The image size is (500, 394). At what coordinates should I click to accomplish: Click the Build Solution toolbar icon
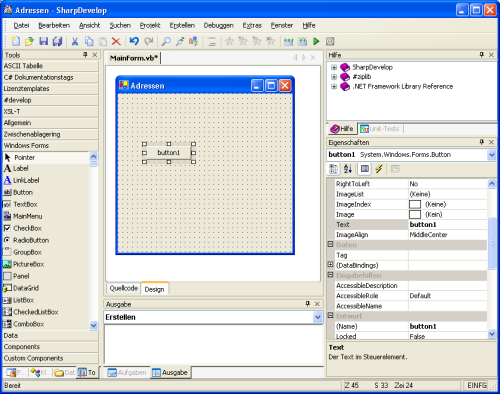[x=288, y=41]
